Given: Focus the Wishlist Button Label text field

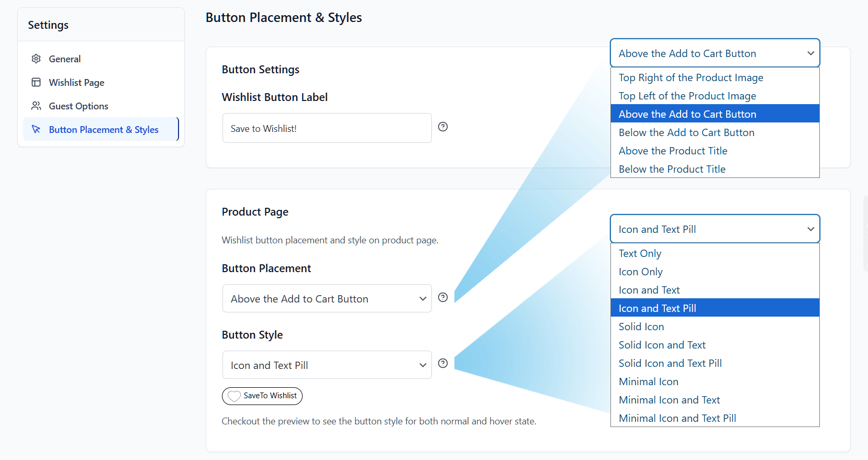Looking at the screenshot, I should (x=327, y=128).
